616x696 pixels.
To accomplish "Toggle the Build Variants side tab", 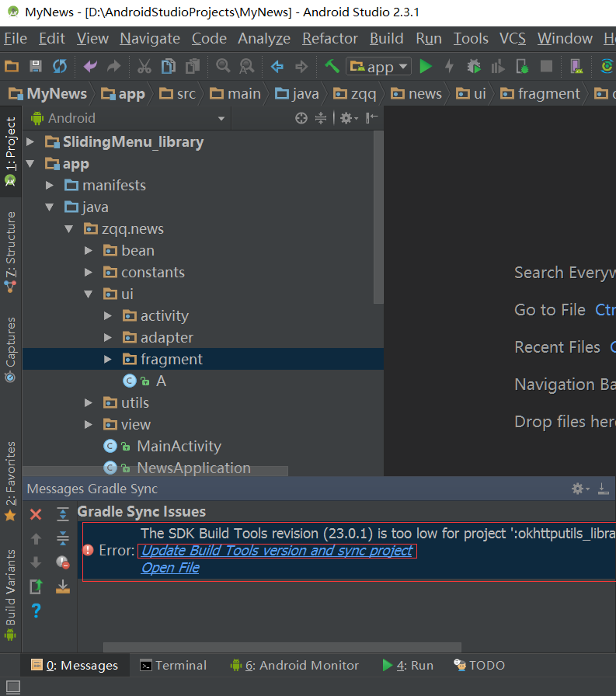I will 10,594.
